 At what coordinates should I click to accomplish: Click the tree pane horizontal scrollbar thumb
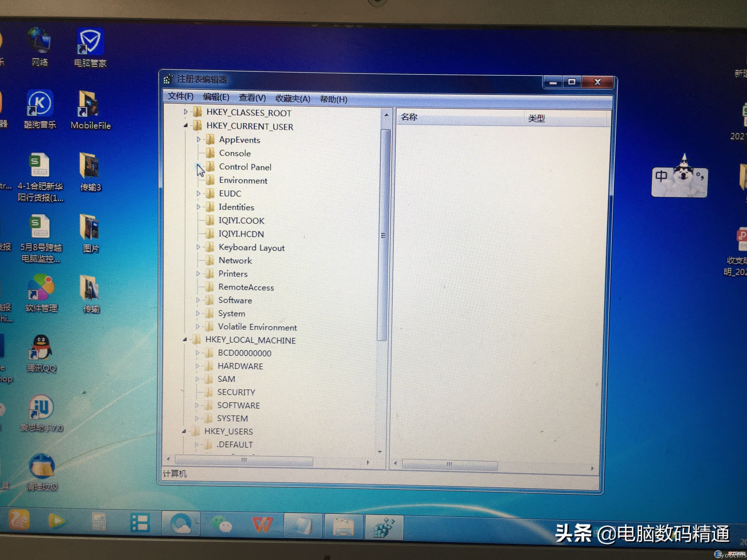(x=244, y=460)
